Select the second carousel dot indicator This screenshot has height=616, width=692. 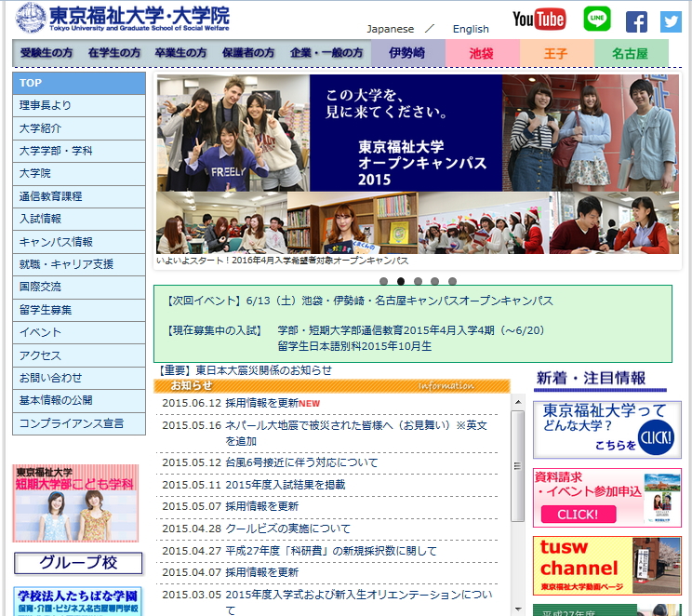pyautogui.click(x=401, y=281)
